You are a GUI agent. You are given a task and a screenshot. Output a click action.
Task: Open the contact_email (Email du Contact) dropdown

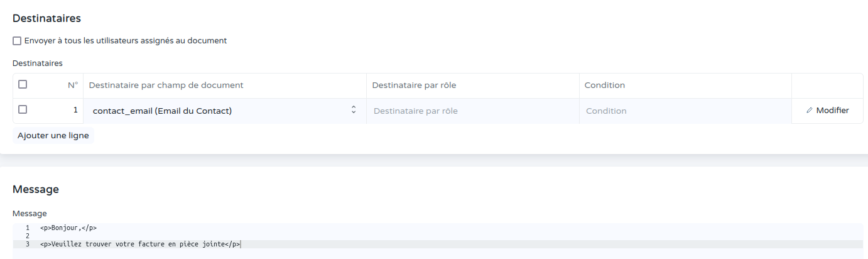(225, 111)
